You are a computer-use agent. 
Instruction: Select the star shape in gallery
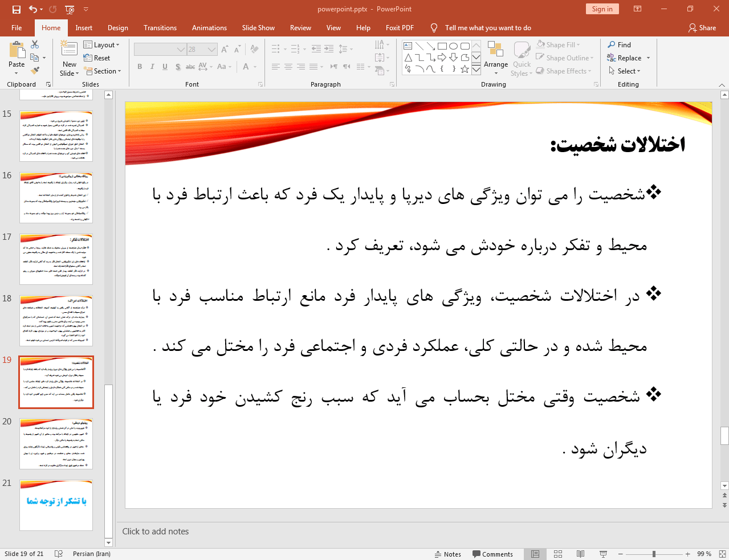click(465, 69)
